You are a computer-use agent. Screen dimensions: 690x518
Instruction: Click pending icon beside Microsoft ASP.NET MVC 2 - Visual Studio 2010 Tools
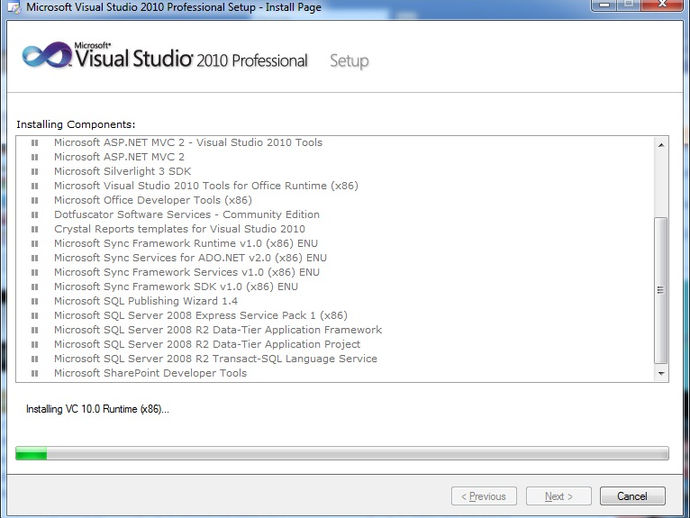[35, 143]
